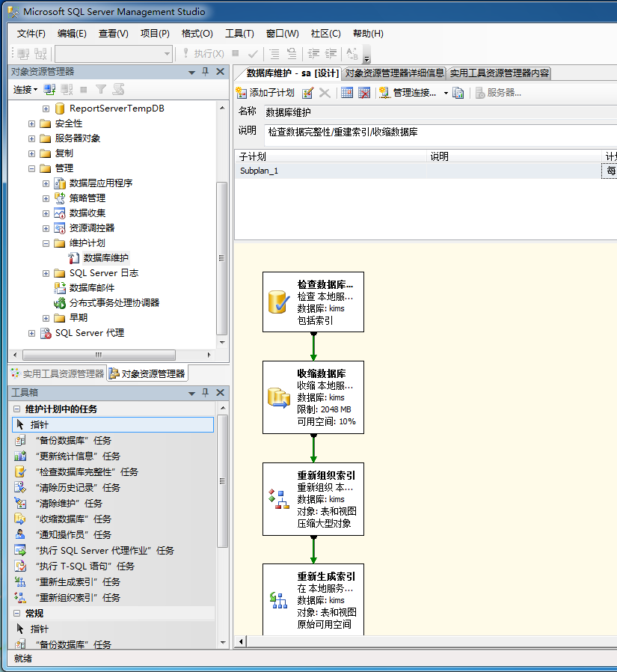Open the 管理连接 dropdown arrow

pos(446,93)
